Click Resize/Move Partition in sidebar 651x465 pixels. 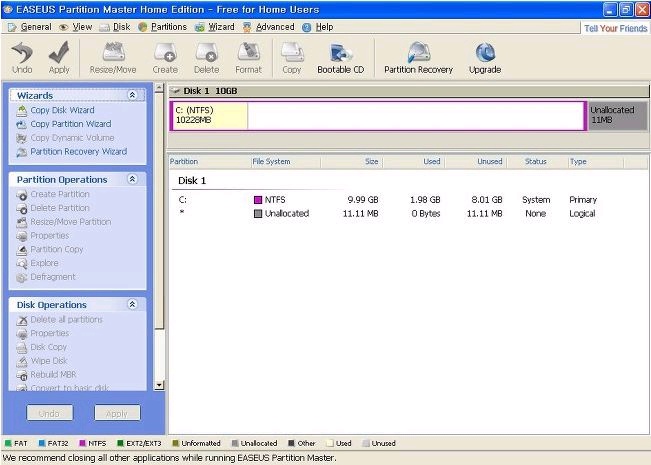point(71,222)
